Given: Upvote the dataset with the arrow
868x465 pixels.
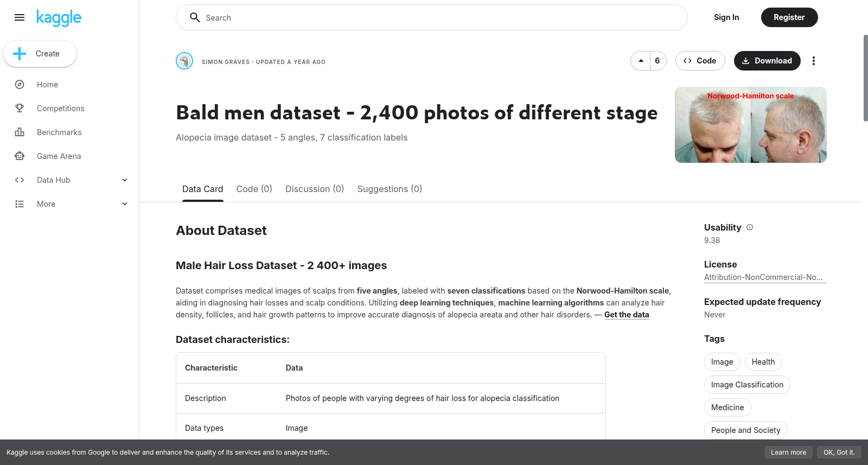Looking at the screenshot, I should click(x=641, y=61).
